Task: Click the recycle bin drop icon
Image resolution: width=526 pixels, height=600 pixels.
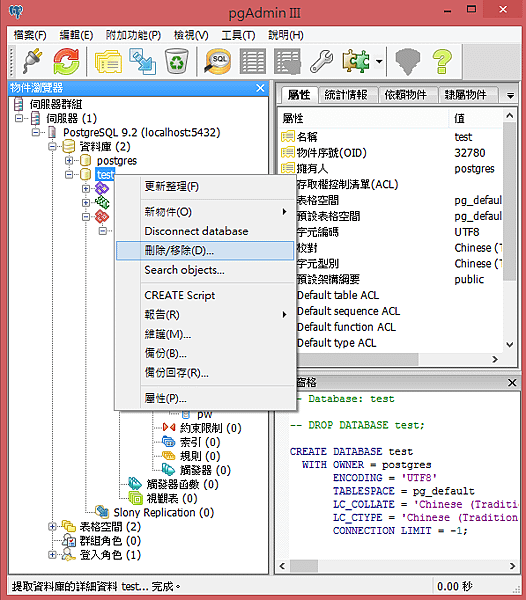Action: [176, 61]
